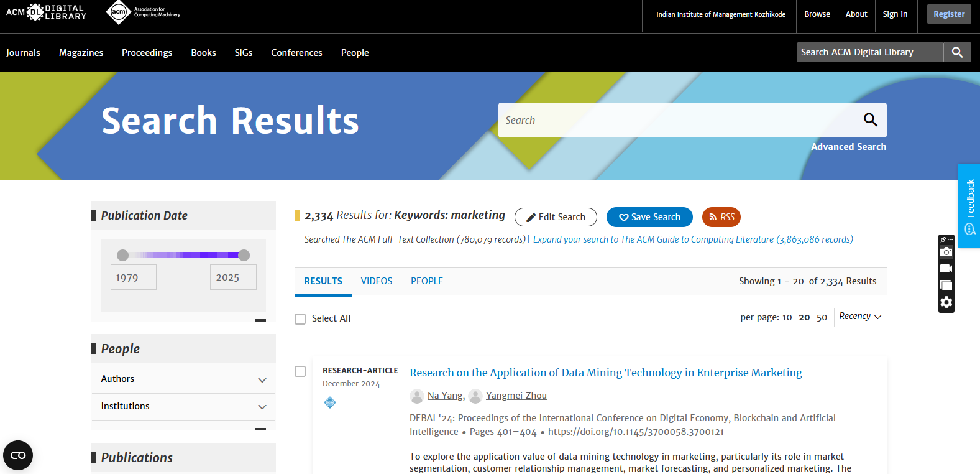The height and width of the screenshot is (474, 980).
Task: Open the Advanced Search link
Action: 848,147
